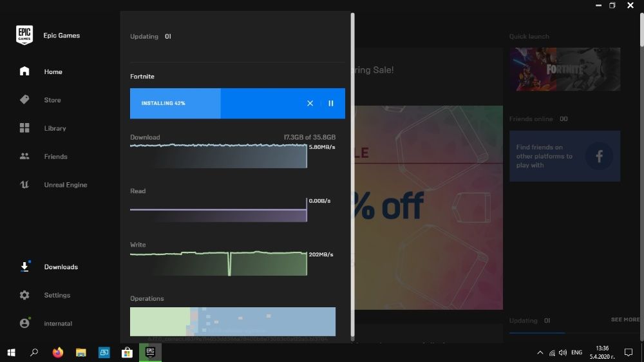Launch Fortnite from Quick launch thumbnail
This screenshot has width=644, height=362.
pos(565,69)
